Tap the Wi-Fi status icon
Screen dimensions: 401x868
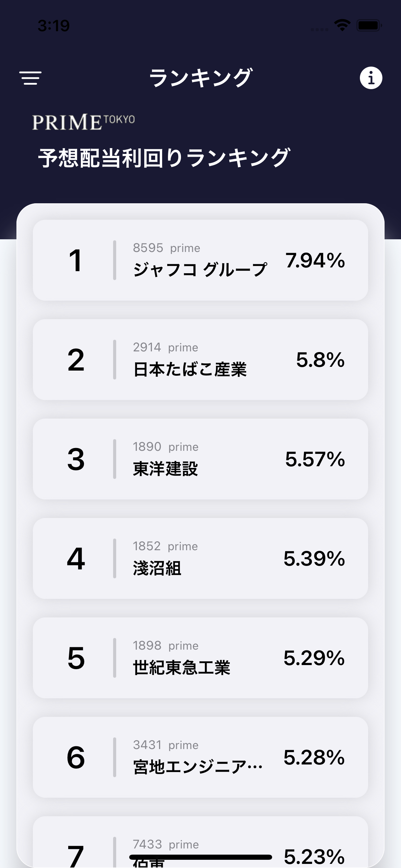[x=342, y=25]
